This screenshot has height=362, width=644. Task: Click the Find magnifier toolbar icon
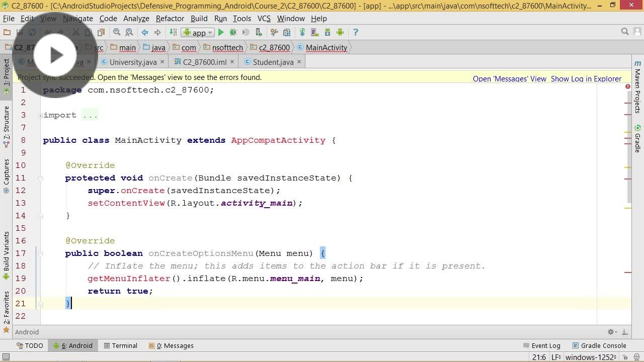[x=117, y=32]
